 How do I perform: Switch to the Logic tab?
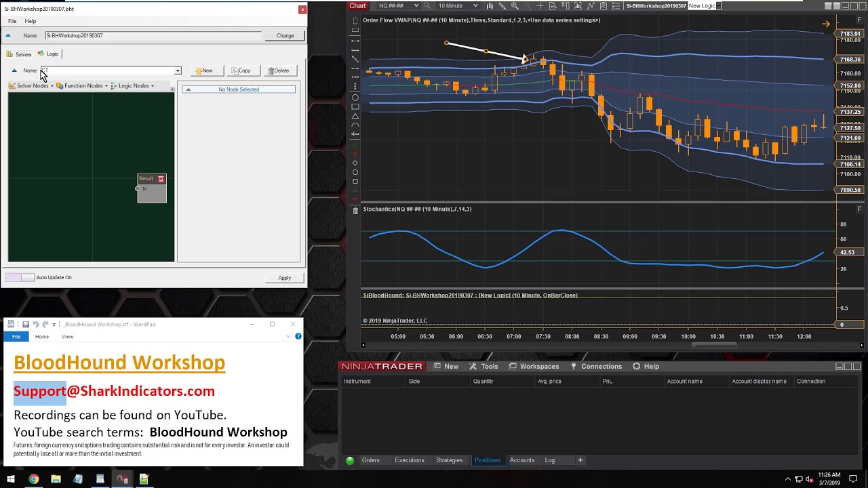tap(49, 54)
